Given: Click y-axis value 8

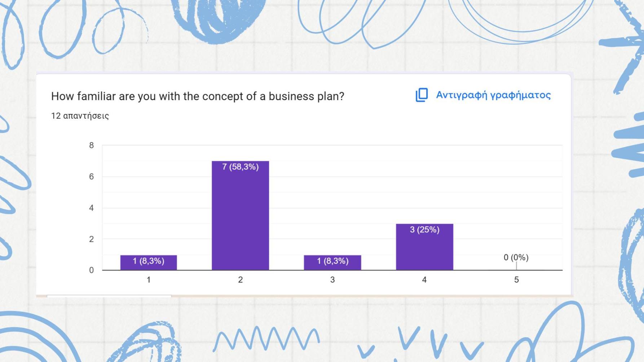Looking at the screenshot, I should pyautogui.click(x=91, y=145).
